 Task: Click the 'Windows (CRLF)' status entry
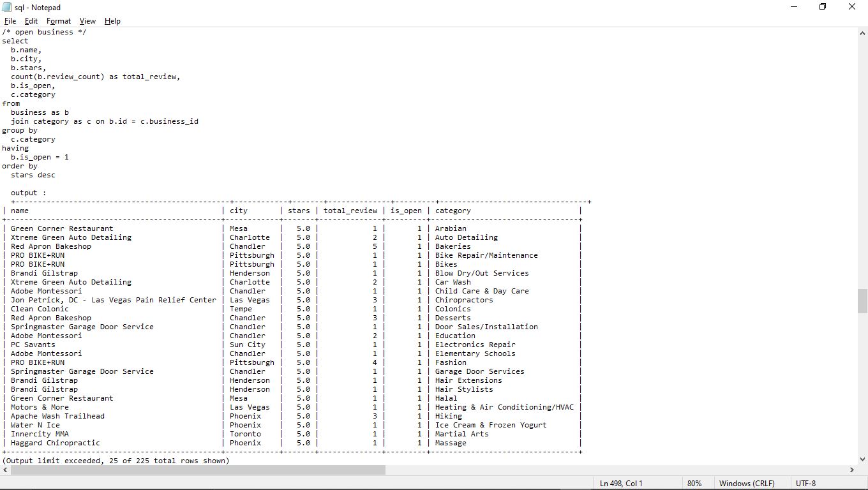click(x=747, y=484)
